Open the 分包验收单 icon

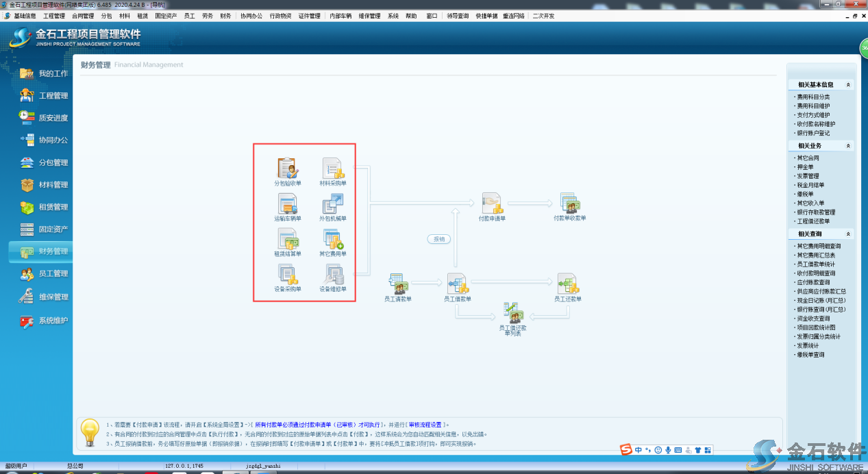click(x=287, y=169)
